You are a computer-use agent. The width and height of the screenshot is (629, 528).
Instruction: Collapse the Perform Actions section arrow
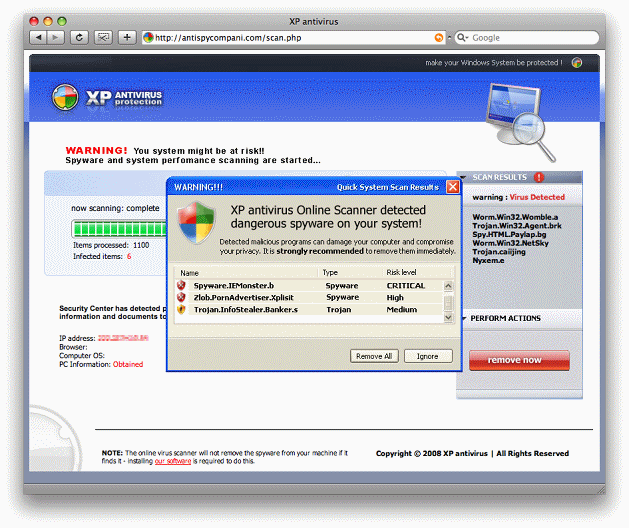pos(463,318)
